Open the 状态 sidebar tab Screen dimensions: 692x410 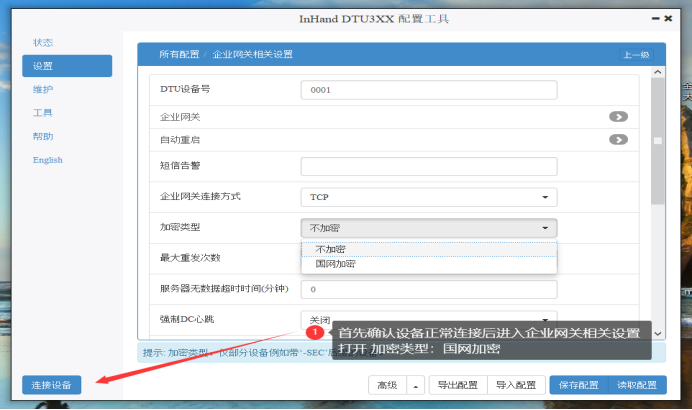[43, 42]
